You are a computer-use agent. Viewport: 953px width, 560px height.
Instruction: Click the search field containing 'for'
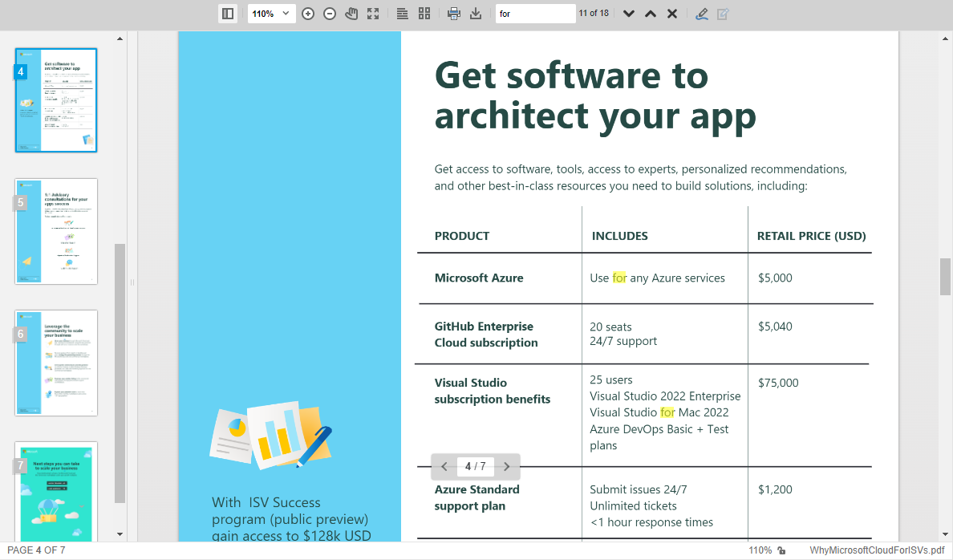pos(535,14)
